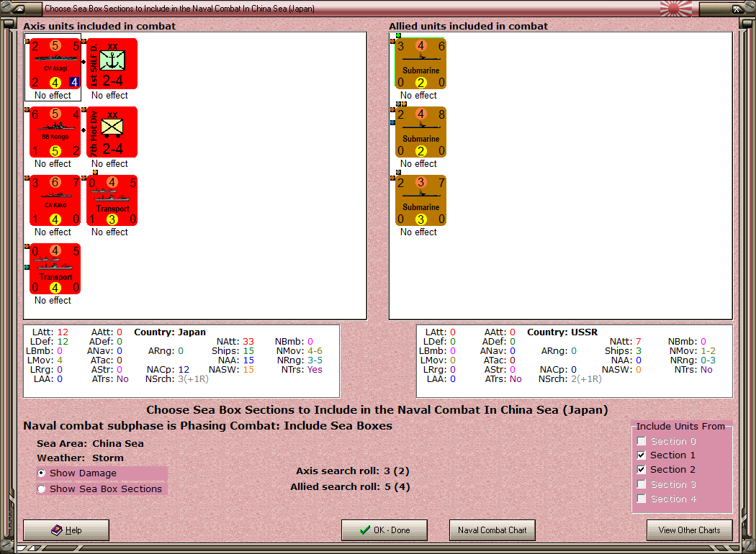This screenshot has height=554, width=756.
Task: Click Japan's NAtt: 33 value
Action: [x=248, y=342]
